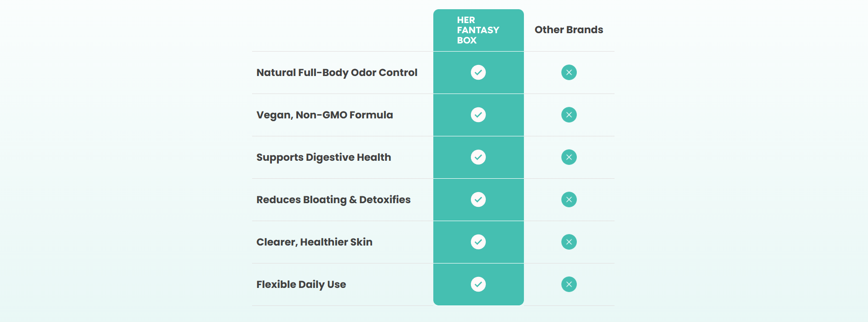The width and height of the screenshot is (868, 322).
Task: Click Other Brands X icon for Odor Control
Action: point(569,72)
